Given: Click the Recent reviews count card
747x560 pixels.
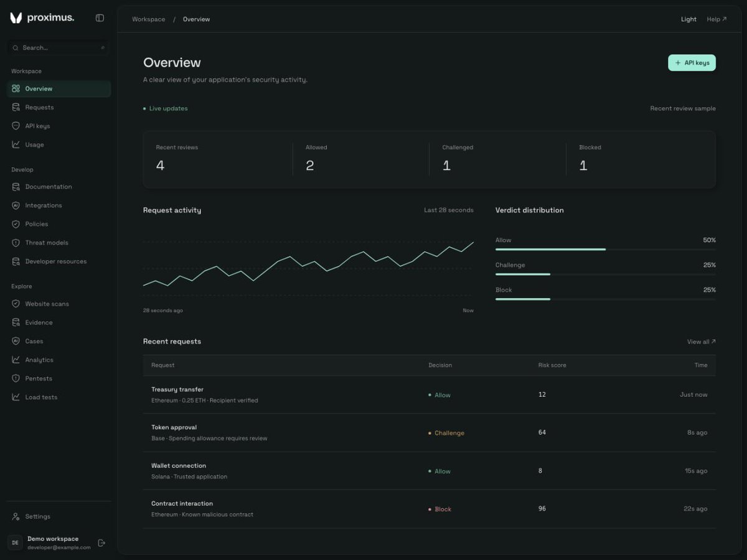Looking at the screenshot, I should coord(218,159).
